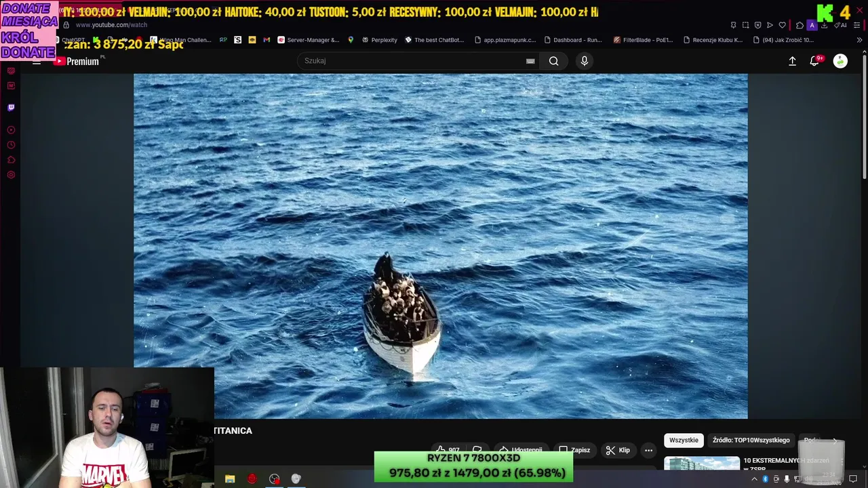Open the Perplexity bookmark
This screenshot has width=868, height=488.
click(x=379, y=40)
